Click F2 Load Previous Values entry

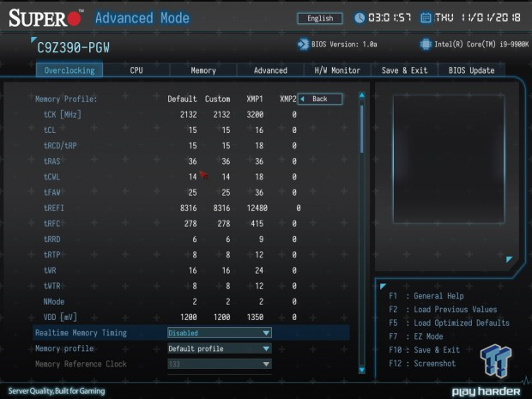443,310
